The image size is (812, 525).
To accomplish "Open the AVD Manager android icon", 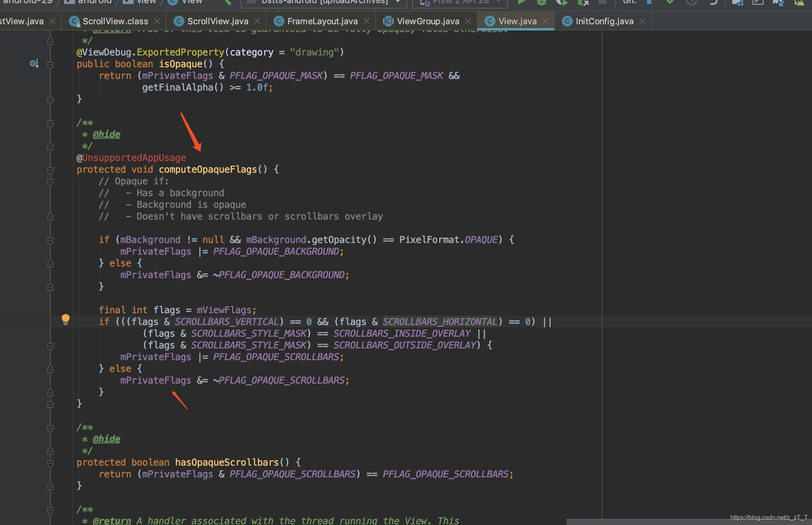I will (799, 2).
